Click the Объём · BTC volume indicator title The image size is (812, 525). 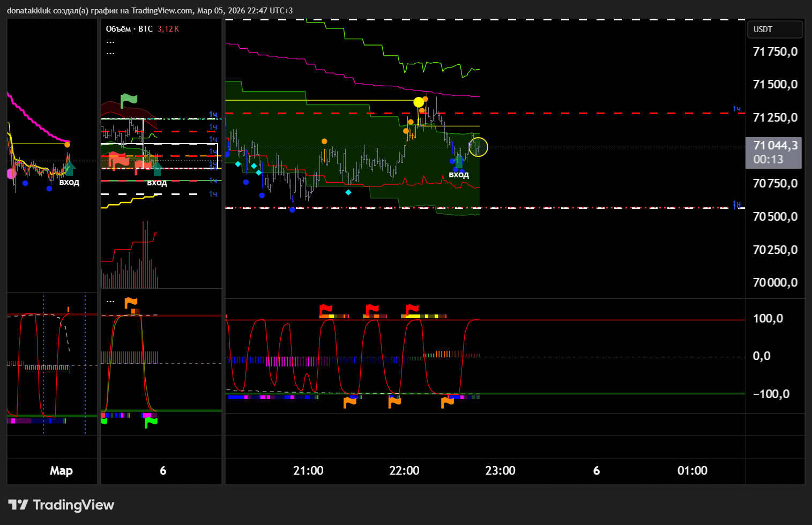(129, 29)
